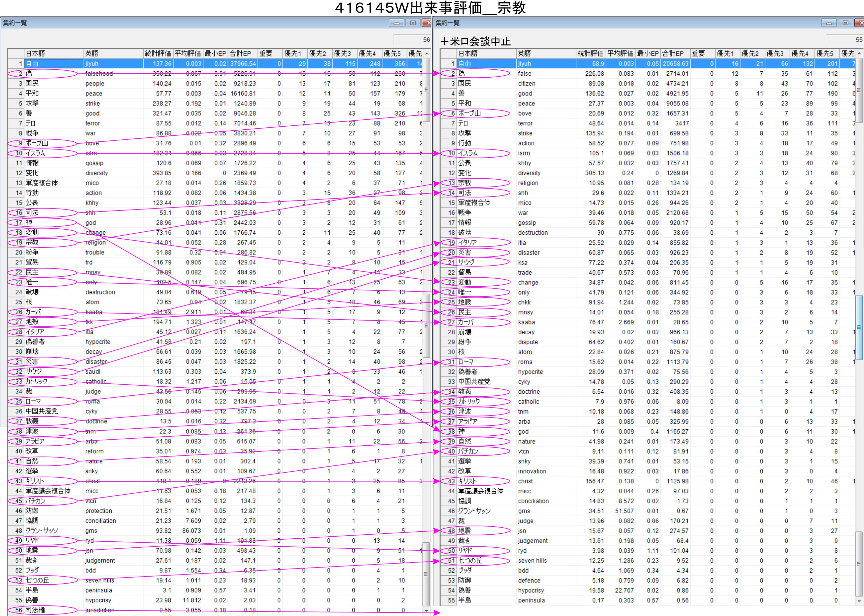Maximize the left 集約一覧 window
864x616 pixels.
tap(413, 23)
